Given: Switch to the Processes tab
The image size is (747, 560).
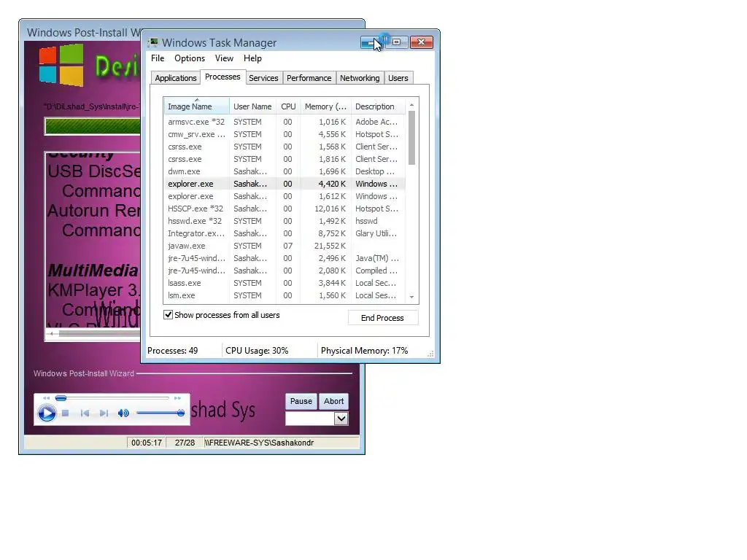Looking at the screenshot, I should 222,77.
